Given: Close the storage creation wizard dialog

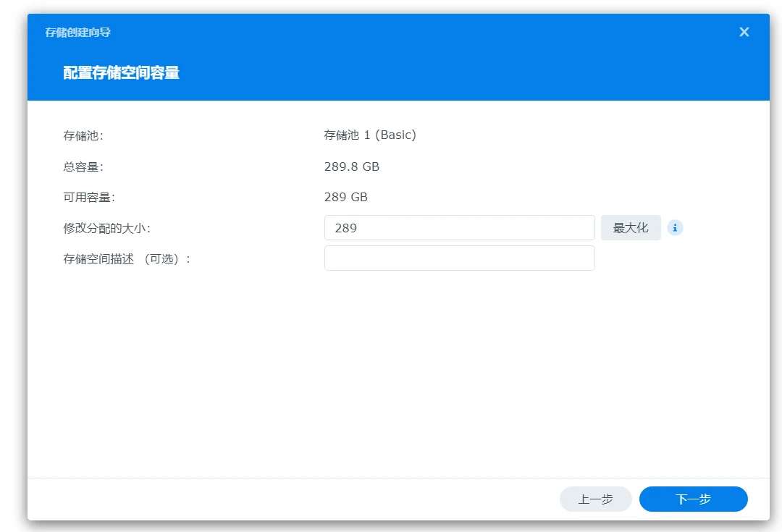Looking at the screenshot, I should (x=744, y=32).
